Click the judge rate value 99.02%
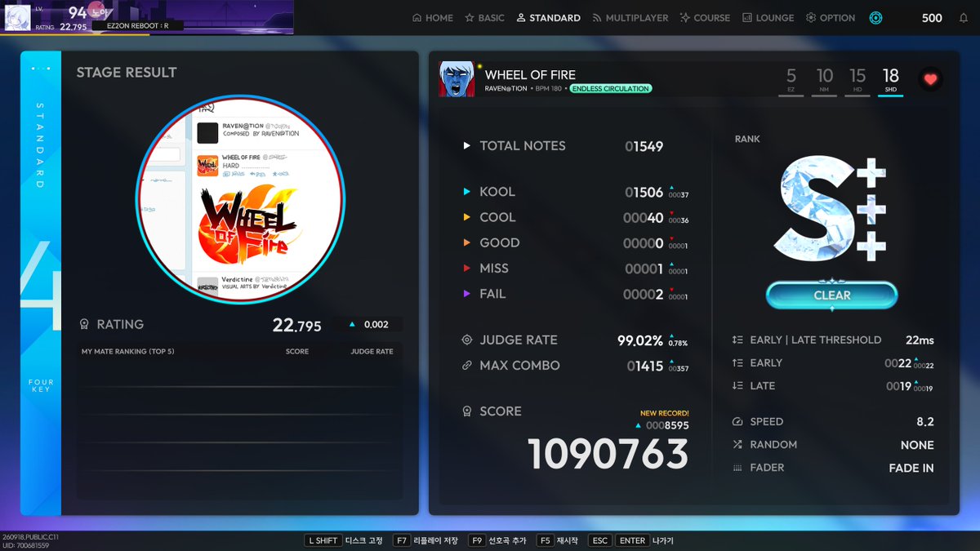The width and height of the screenshot is (980, 551). point(641,340)
